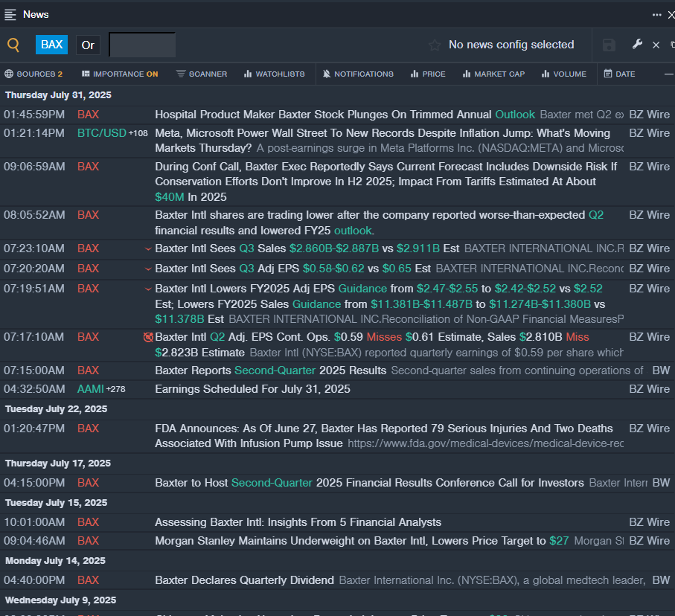Click the save config disk icon
Image resolution: width=675 pixels, height=616 pixels.
pyautogui.click(x=609, y=45)
